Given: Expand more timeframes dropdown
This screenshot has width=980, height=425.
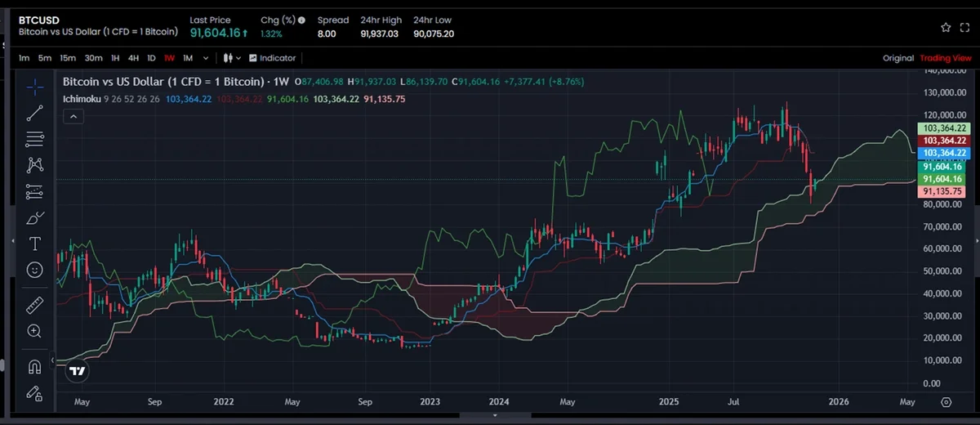Looking at the screenshot, I should [x=205, y=58].
